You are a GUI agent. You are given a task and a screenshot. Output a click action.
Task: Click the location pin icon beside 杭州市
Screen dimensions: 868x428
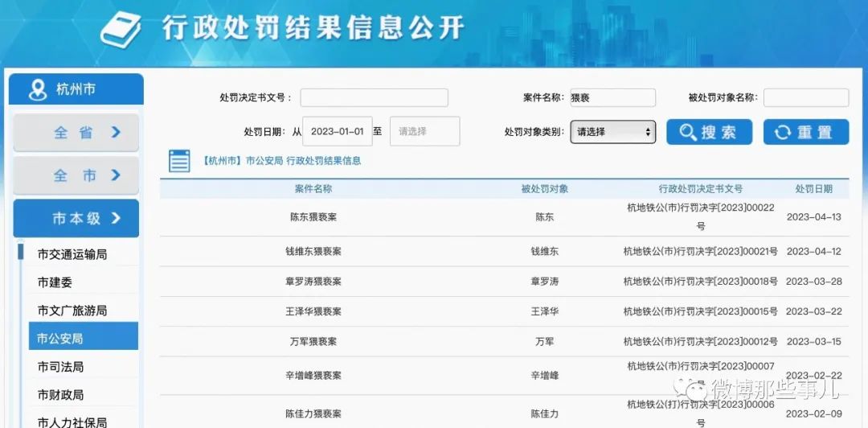pos(37,89)
